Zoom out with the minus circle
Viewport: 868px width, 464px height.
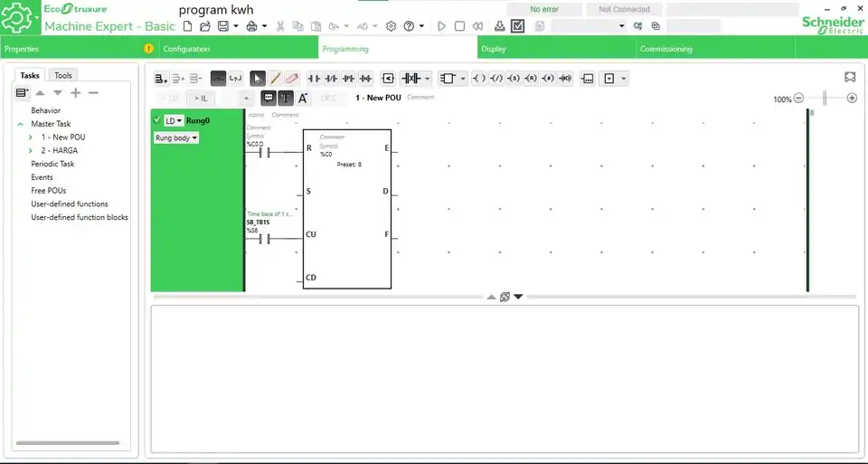[x=798, y=98]
